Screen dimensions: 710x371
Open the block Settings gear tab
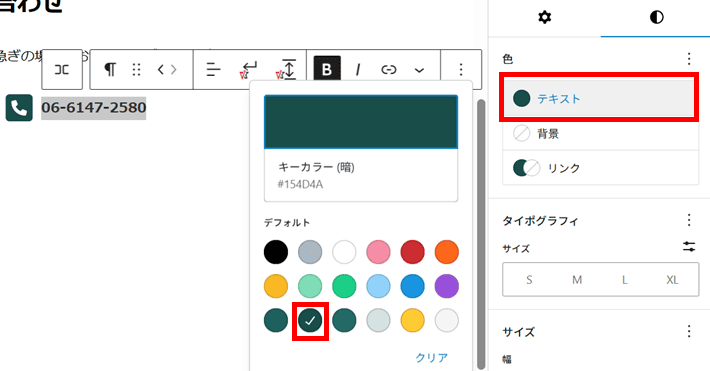tap(544, 18)
